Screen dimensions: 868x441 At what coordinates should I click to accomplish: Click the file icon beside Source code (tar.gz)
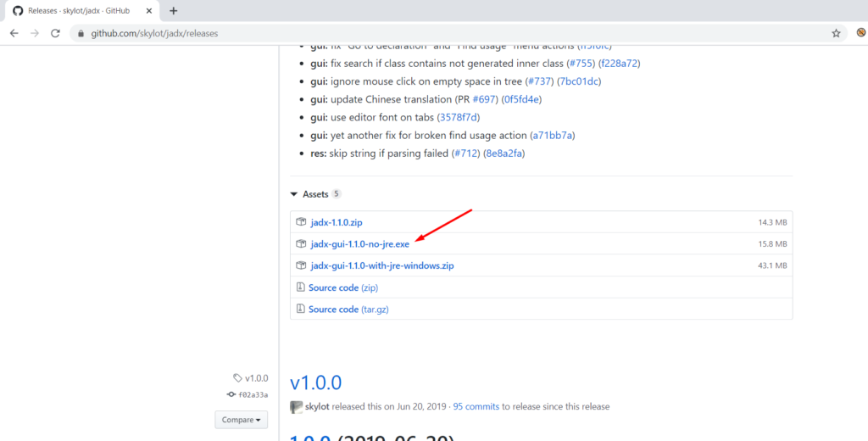click(301, 309)
